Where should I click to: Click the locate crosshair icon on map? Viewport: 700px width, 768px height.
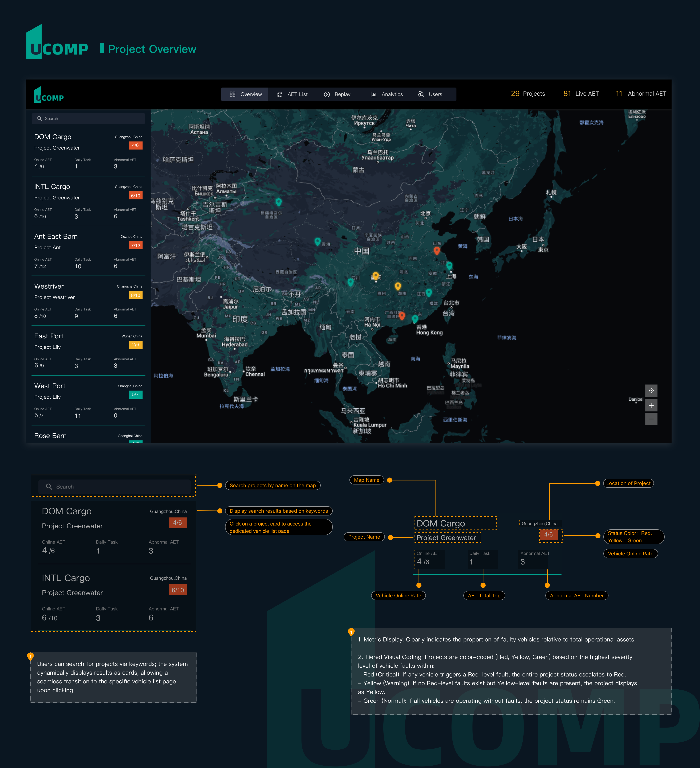pos(652,391)
